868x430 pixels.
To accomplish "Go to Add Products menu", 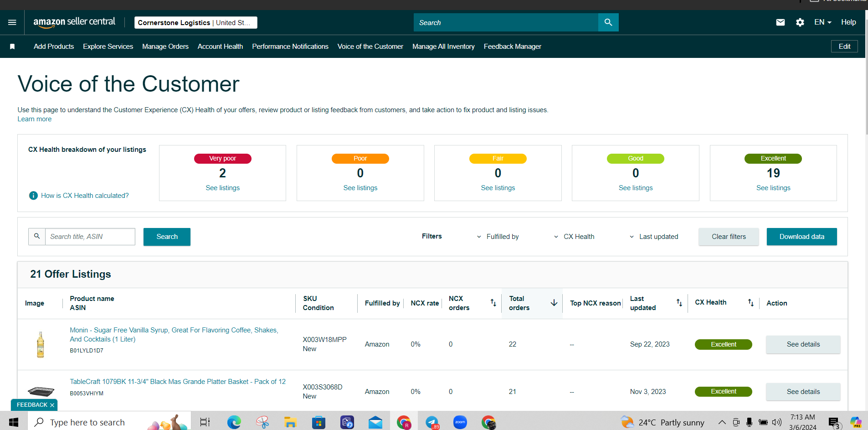I will (54, 47).
